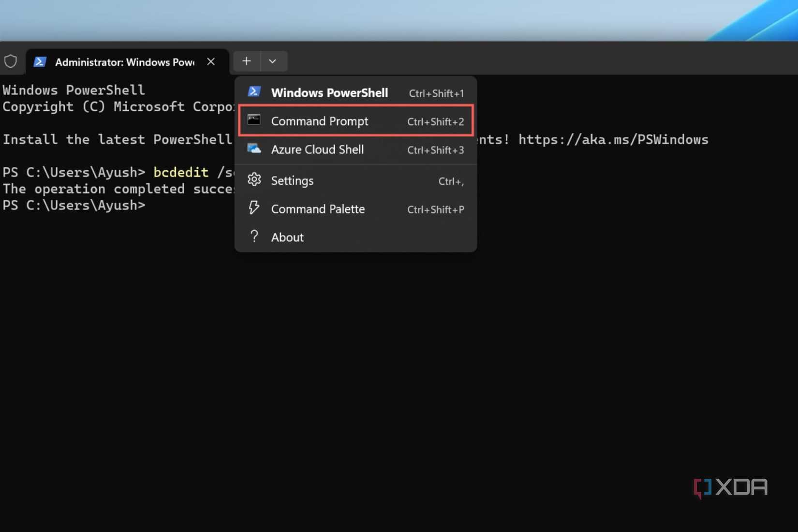Select About in the dropdown menu
The height and width of the screenshot is (532, 798).
(x=287, y=237)
